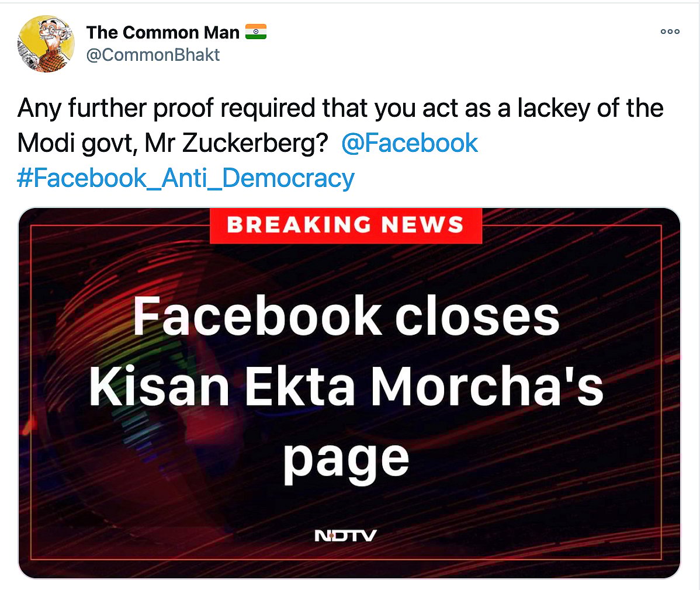Click the NDTV logo in the image

tap(345, 535)
